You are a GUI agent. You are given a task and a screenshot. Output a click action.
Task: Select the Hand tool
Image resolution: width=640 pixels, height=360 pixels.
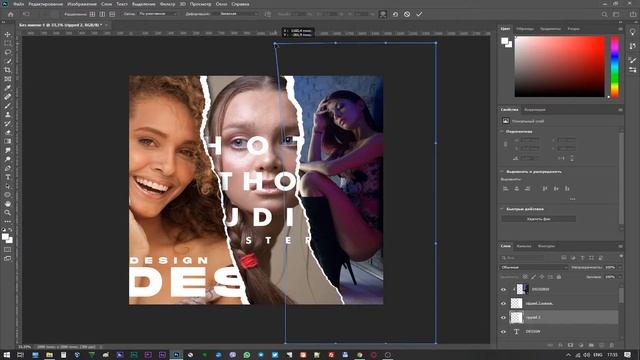(7, 204)
